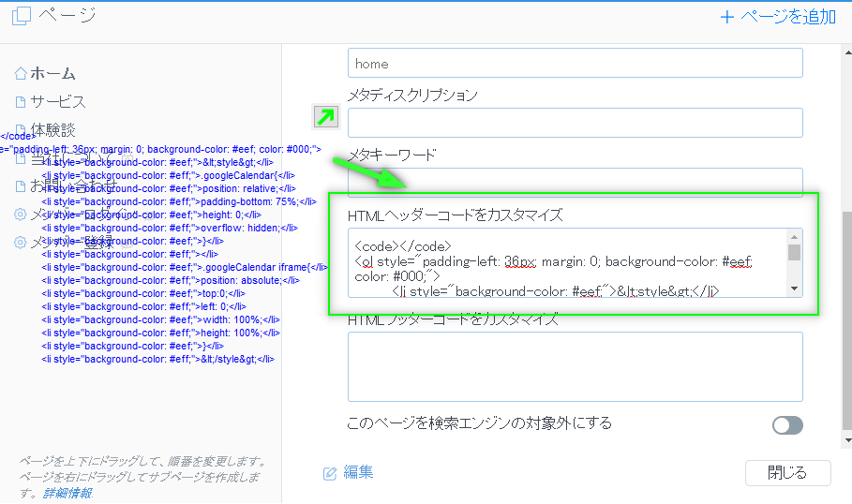852x504 pixels.
Task: Click the 閉じる close button
Action: (x=788, y=473)
